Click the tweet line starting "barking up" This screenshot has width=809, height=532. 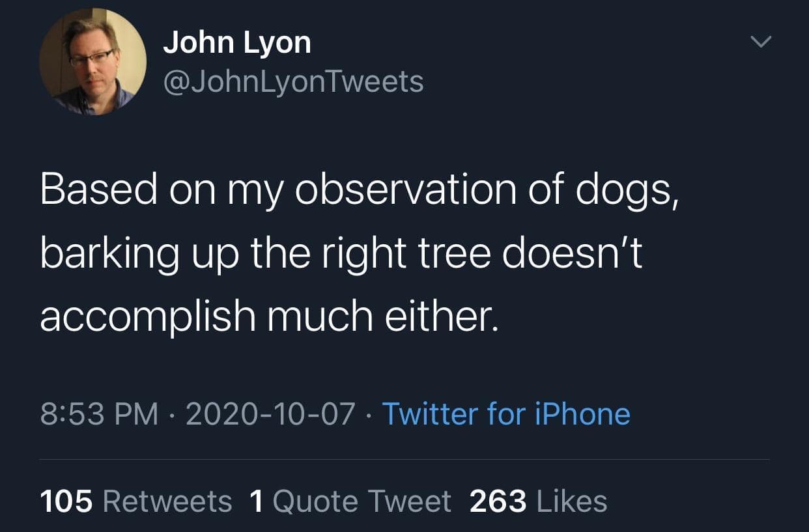(341, 252)
